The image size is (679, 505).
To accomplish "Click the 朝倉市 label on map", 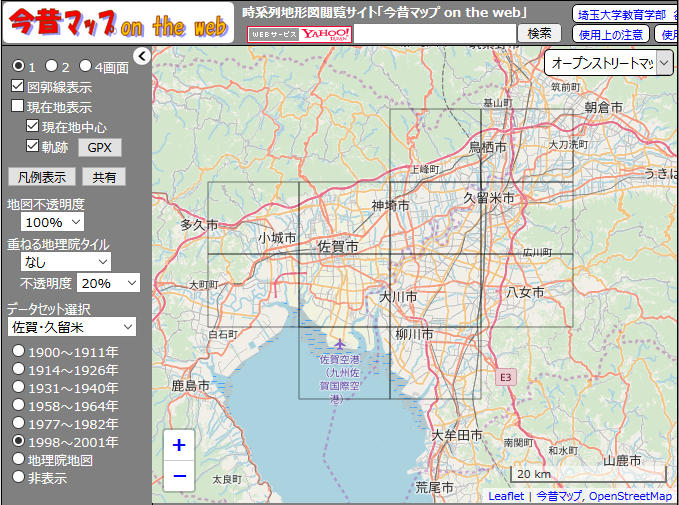I will (x=604, y=107).
